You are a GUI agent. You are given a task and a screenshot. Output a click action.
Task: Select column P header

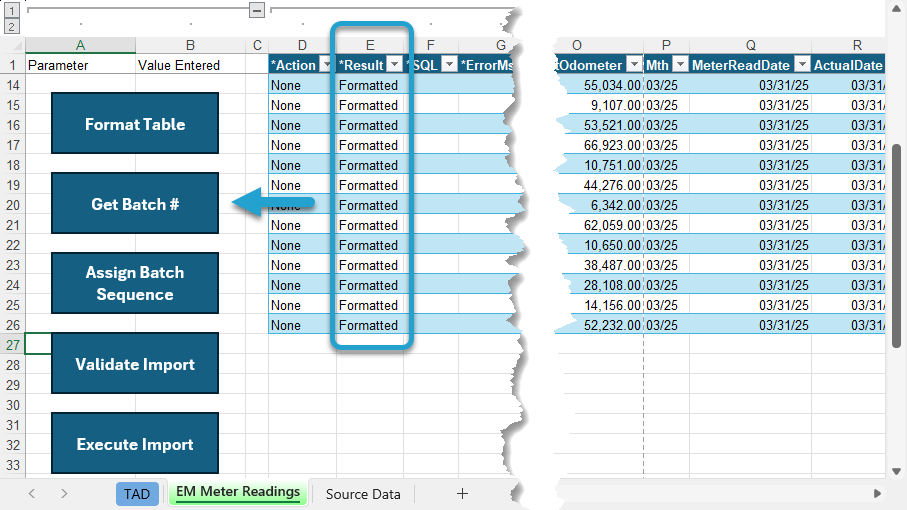(x=666, y=45)
